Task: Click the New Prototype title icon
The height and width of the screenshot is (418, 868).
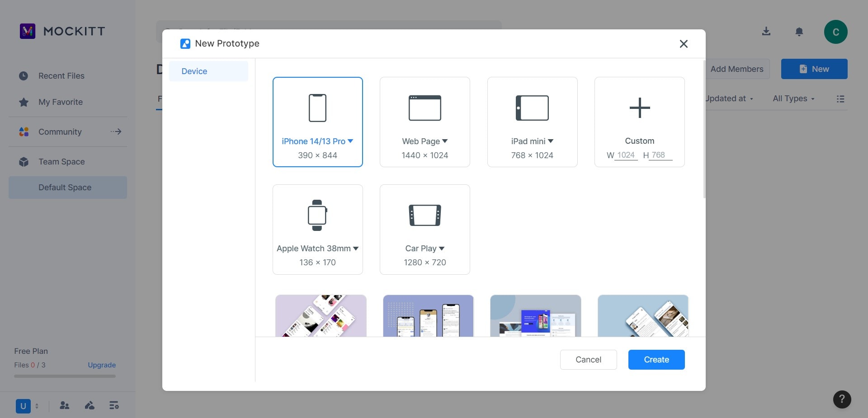Action: [x=185, y=43]
